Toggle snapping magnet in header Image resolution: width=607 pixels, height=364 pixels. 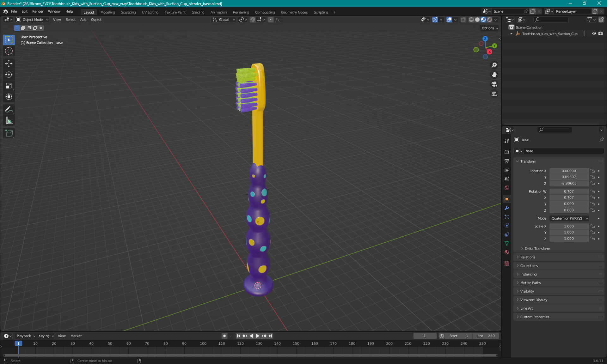[252, 20]
